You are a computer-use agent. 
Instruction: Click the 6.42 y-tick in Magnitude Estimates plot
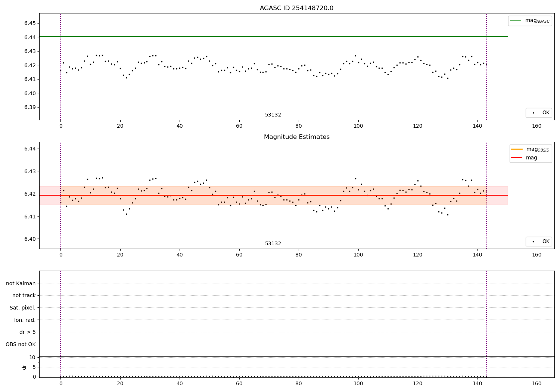coord(30,194)
